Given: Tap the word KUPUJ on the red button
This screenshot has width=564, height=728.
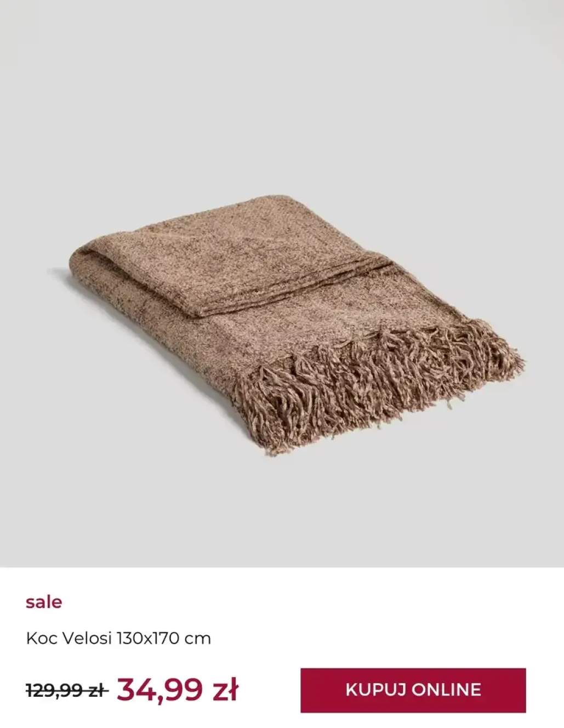Looking at the screenshot, I should click(x=376, y=690).
